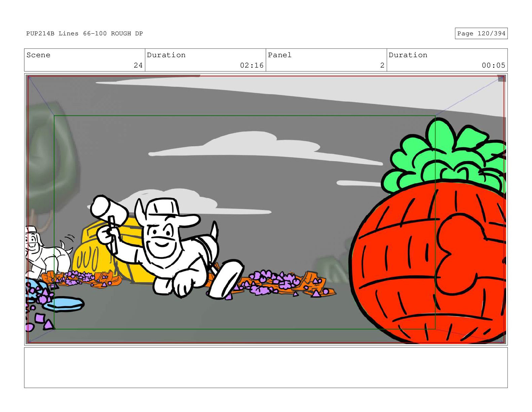The height and width of the screenshot is (412, 532).
Task: Click the 'Panel' label
Action: click(280, 55)
